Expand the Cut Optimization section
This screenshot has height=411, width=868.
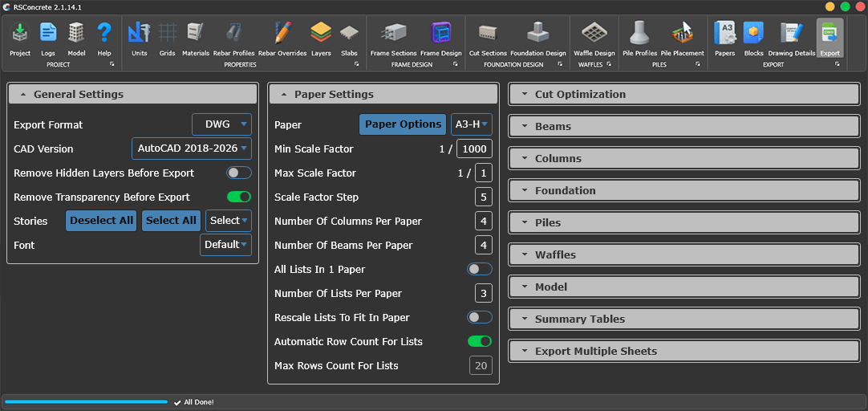(683, 94)
